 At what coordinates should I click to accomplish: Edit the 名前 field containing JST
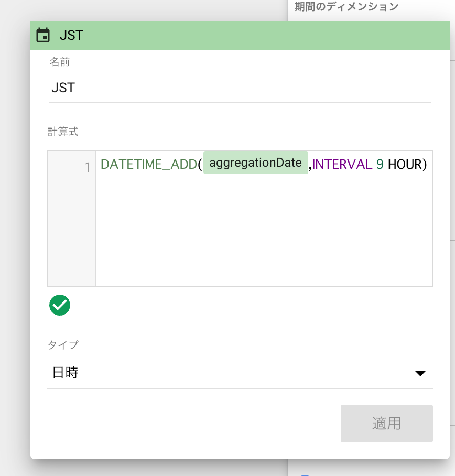240,88
